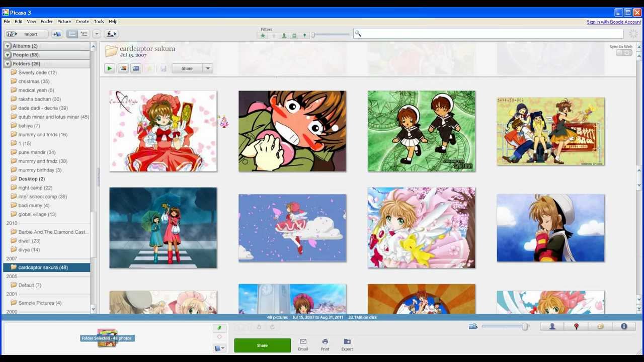The width and height of the screenshot is (644, 362).
Task: Create a movie presentation icon
Action: coord(136,68)
